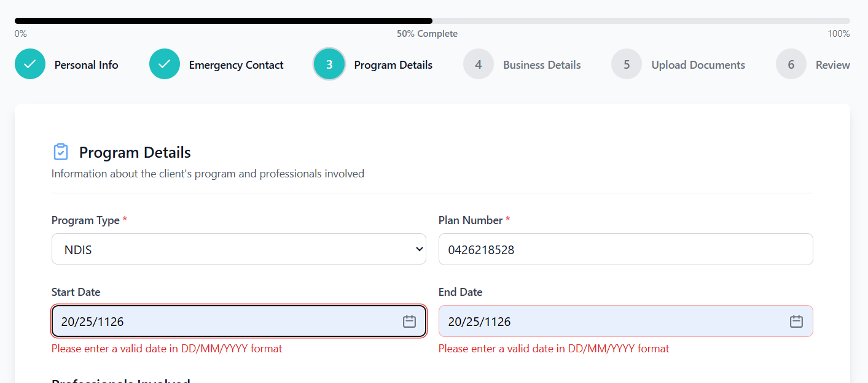
Task: Click the step 4 numbered circle
Action: 479,64
